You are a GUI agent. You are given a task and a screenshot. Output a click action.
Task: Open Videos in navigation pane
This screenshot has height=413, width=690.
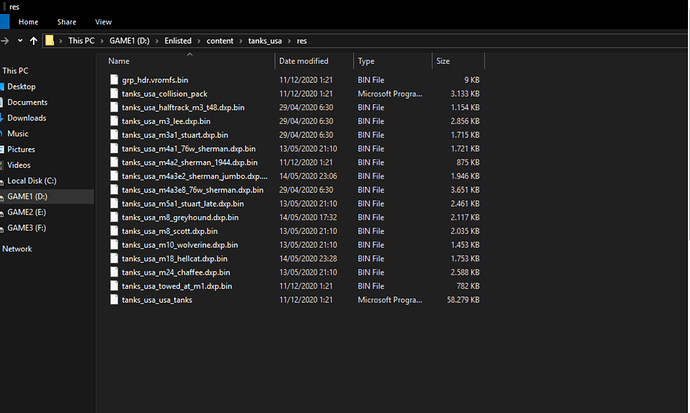[x=18, y=165]
